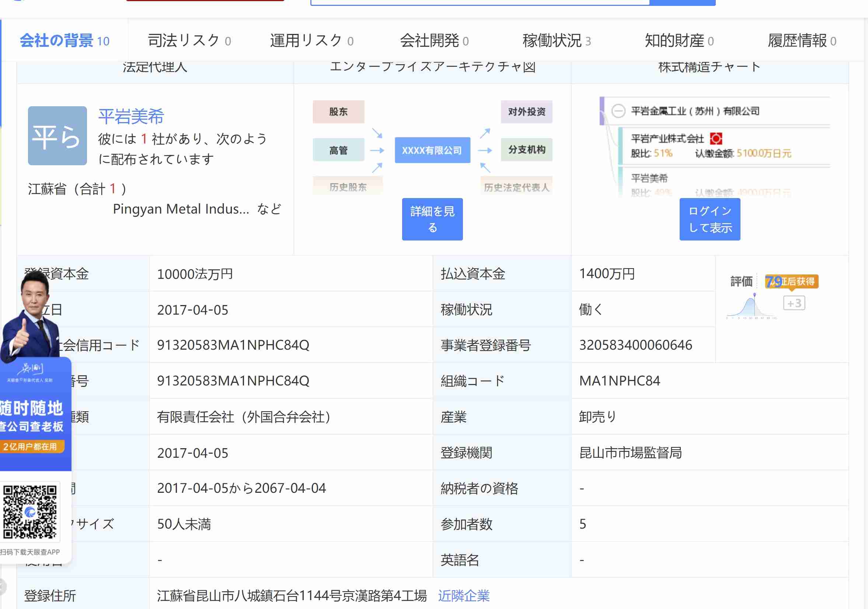
Task: Click the XXXX有限公司 center node
Action: point(432,150)
